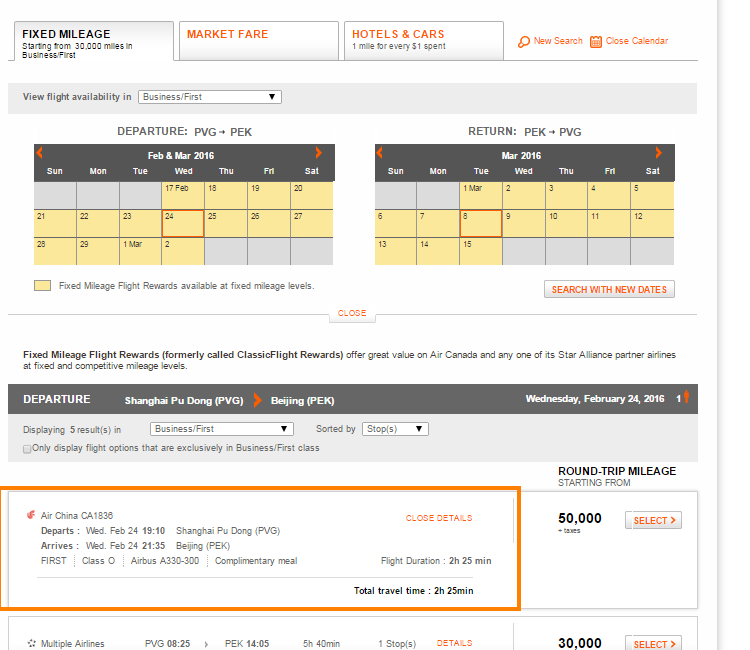Image resolution: width=750 pixels, height=650 pixels.
Task: Click the yellow Fixed Mileage legend swatch
Action: click(43, 286)
